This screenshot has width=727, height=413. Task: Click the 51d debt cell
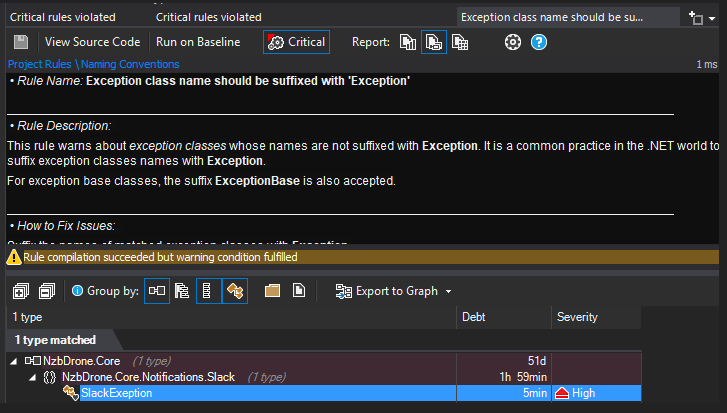[x=504, y=361]
